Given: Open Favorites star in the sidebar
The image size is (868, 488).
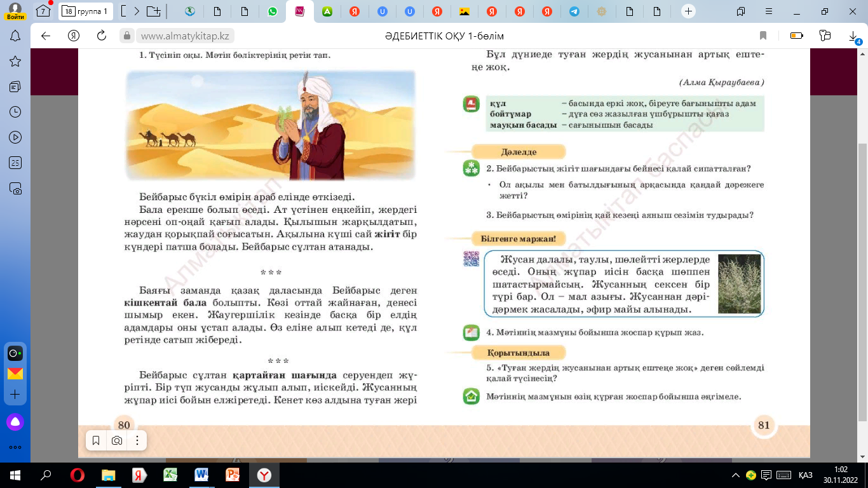Looking at the screenshot, I should [15, 61].
